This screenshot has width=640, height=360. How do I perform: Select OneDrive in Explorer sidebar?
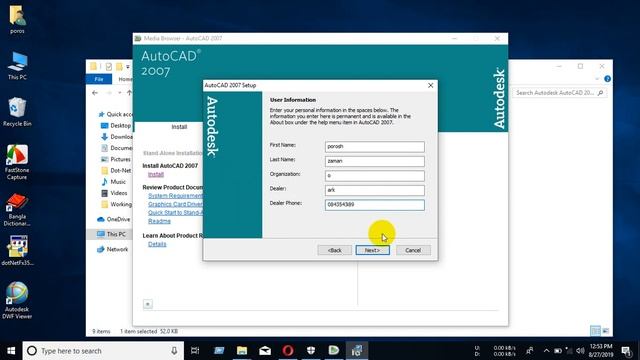click(x=114, y=219)
